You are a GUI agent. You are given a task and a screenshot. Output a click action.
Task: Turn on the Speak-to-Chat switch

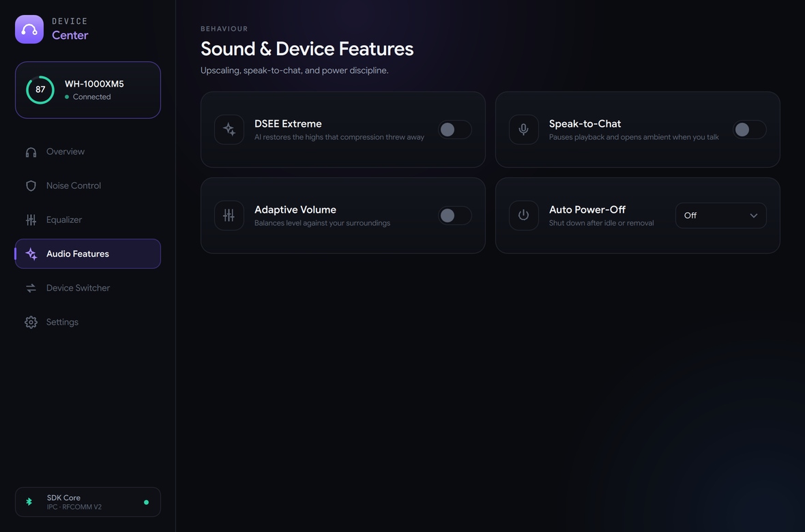(x=750, y=130)
